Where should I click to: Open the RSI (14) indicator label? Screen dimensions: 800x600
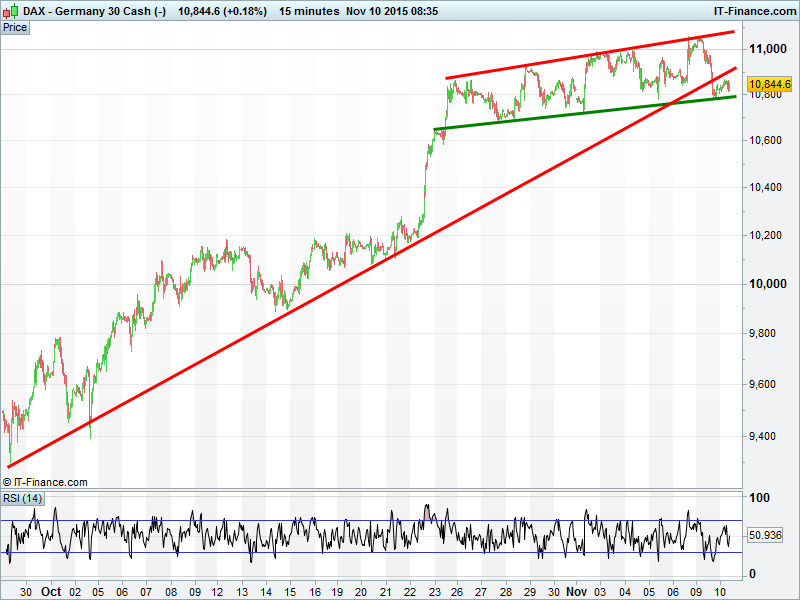[x=22, y=498]
